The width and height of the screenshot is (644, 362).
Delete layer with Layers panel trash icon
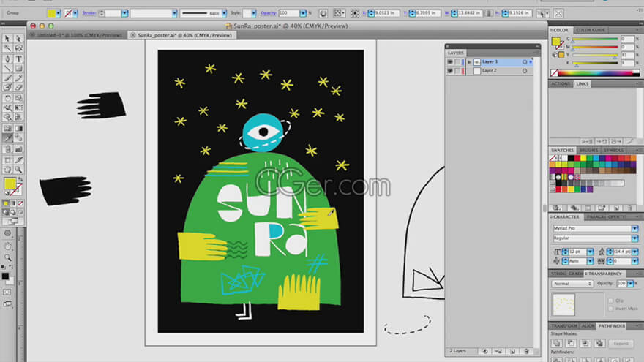tap(526, 351)
